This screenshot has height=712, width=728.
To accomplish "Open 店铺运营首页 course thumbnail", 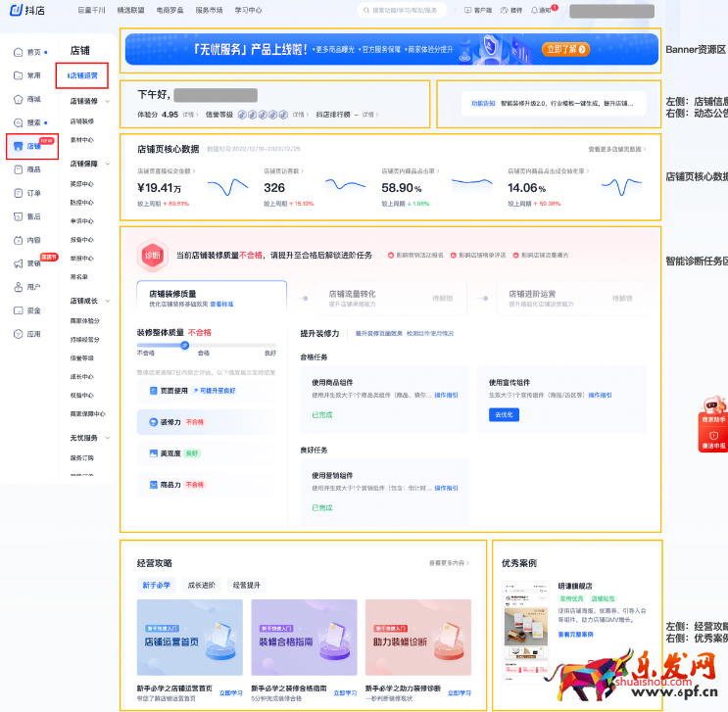I will (190, 638).
